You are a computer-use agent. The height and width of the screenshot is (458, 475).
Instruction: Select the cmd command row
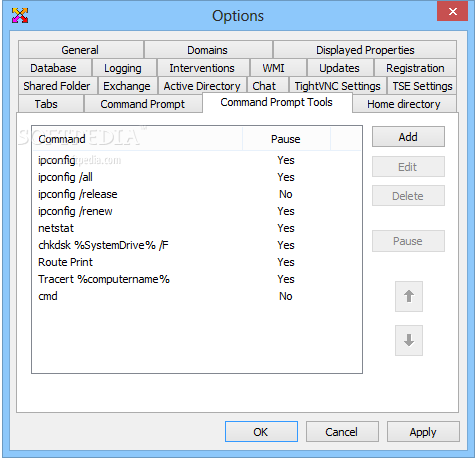197,296
